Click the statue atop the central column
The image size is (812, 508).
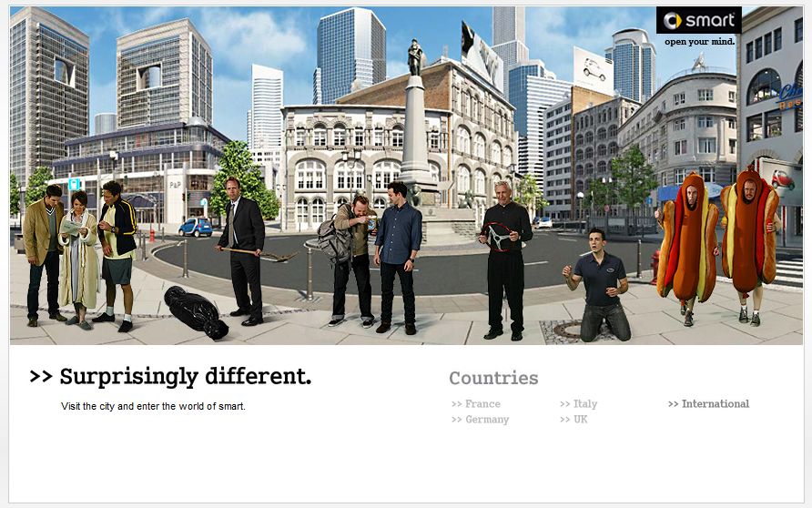pos(415,57)
